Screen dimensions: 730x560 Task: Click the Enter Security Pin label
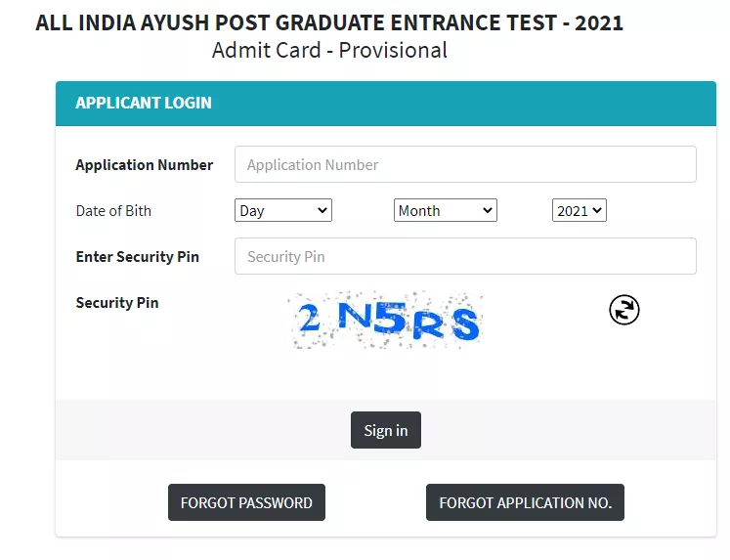138,256
